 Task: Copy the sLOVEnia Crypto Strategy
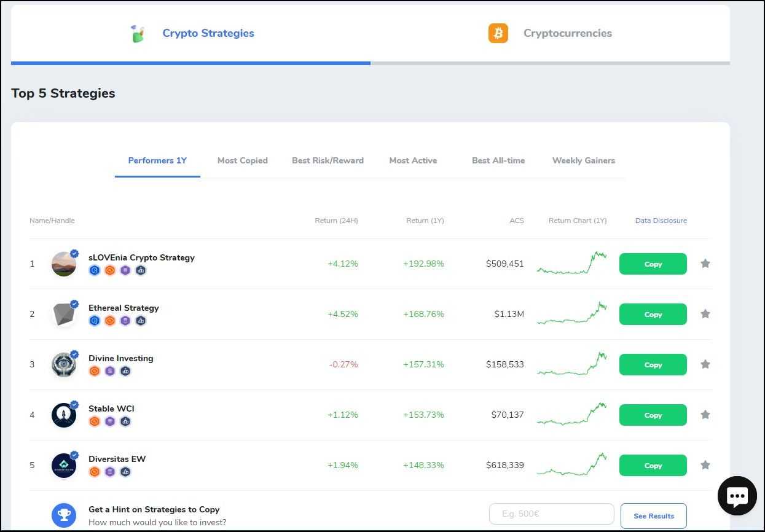(x=653, y=264)
